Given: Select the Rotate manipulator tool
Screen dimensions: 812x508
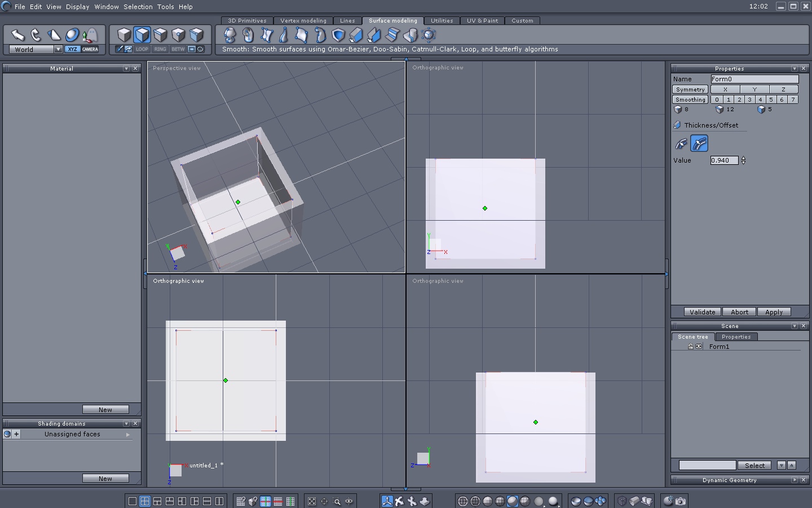Looking at the screenshot, I should (36, 35).
